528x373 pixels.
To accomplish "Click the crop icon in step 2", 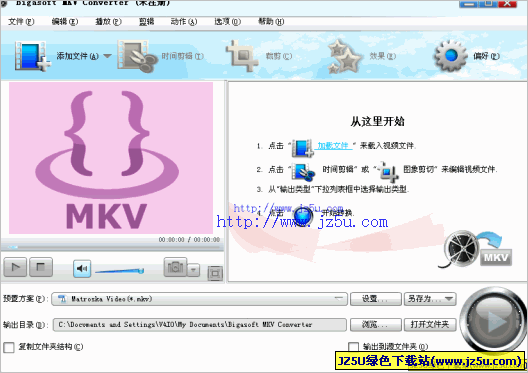I will (388, 171).
